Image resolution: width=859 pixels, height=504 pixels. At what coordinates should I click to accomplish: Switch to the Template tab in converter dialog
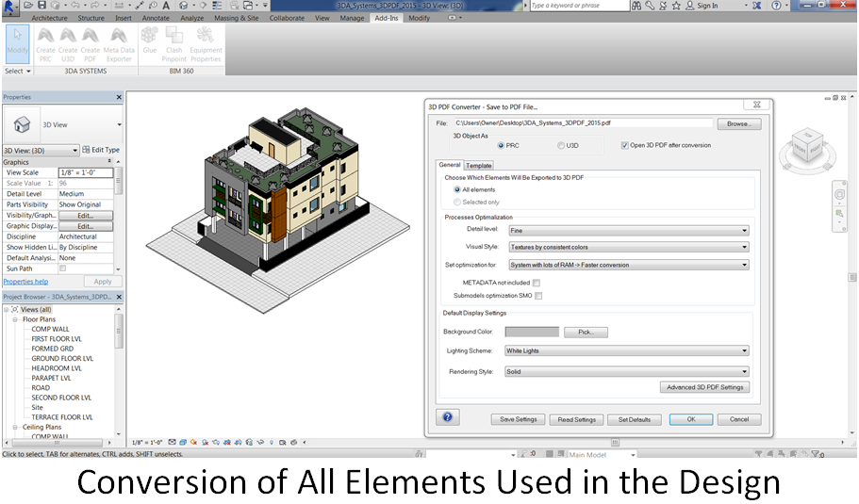(x=479, y=165)
